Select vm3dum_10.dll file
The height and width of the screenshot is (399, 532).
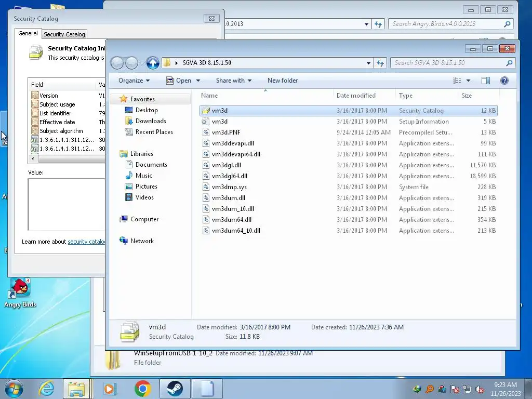349,209
